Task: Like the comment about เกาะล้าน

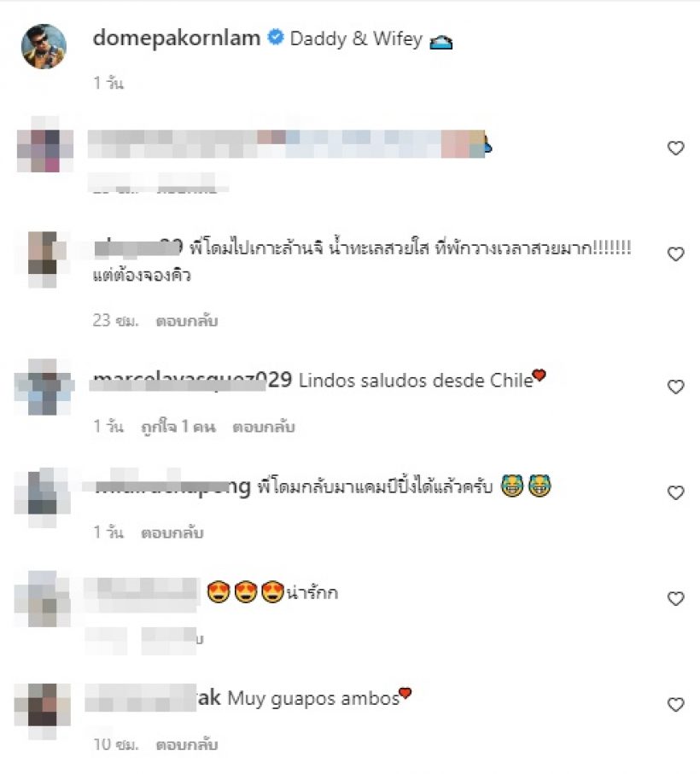Action: (675, 253)
